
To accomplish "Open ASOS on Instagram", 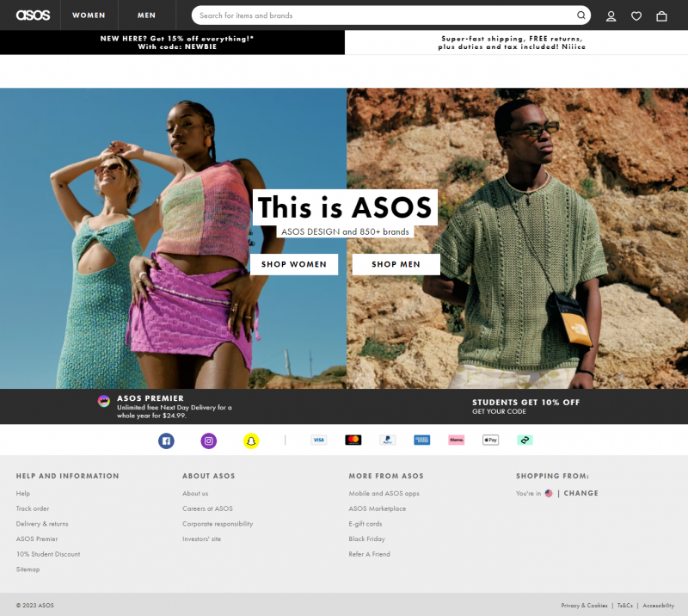I will (x=208, y=440).
